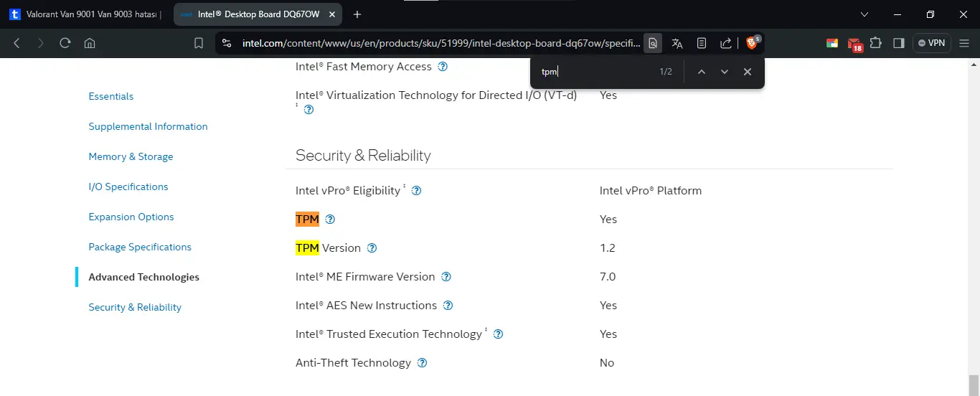Go to Security & Reliability sidebar link

click(x=135, y=307)
